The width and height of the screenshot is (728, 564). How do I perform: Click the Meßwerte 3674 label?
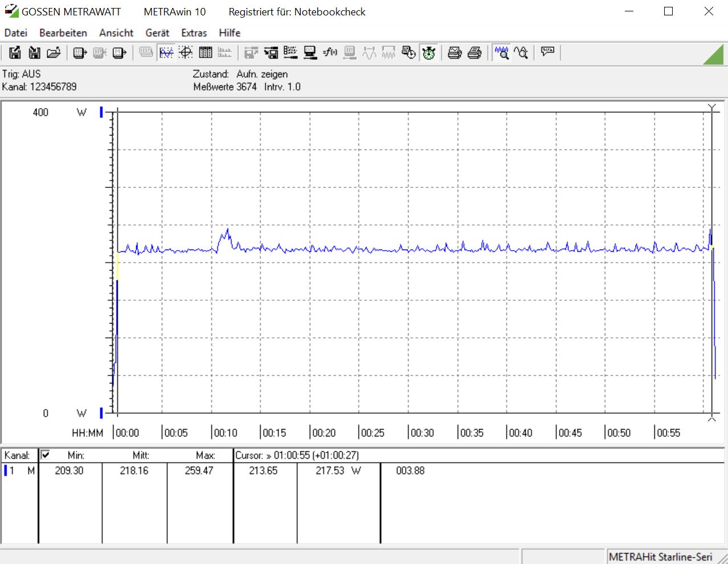(225, 87)
